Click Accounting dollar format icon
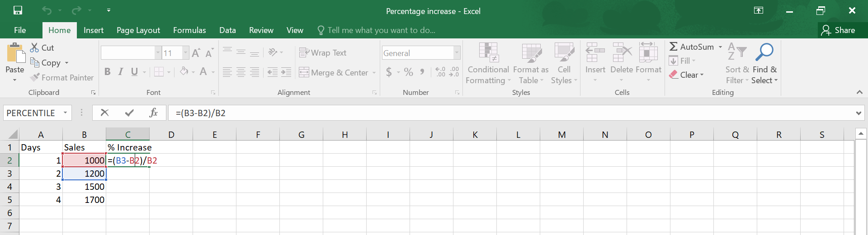868x235 pixels. point(389,72)
